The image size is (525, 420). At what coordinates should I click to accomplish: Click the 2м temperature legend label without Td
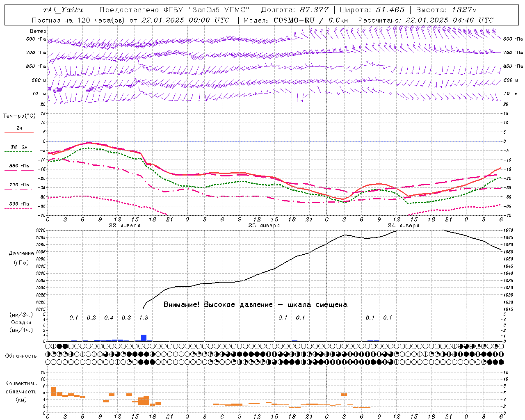[19, 128]
